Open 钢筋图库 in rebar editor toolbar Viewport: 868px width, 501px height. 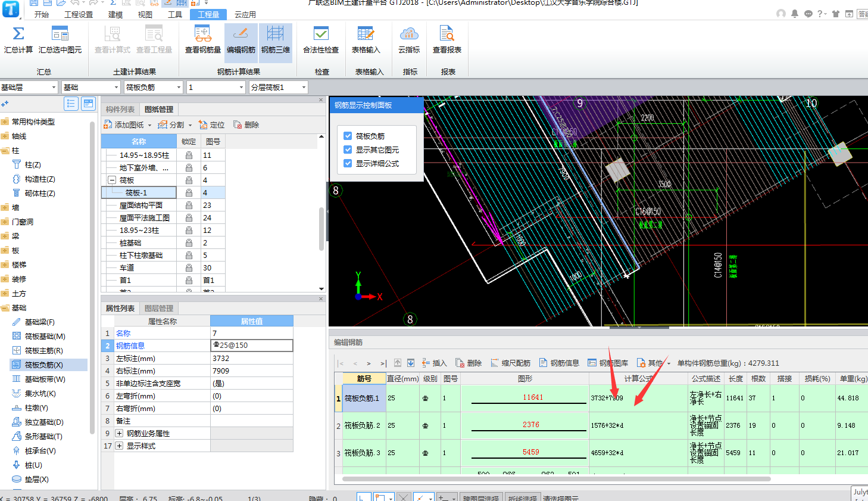click(x=608, y=363)
